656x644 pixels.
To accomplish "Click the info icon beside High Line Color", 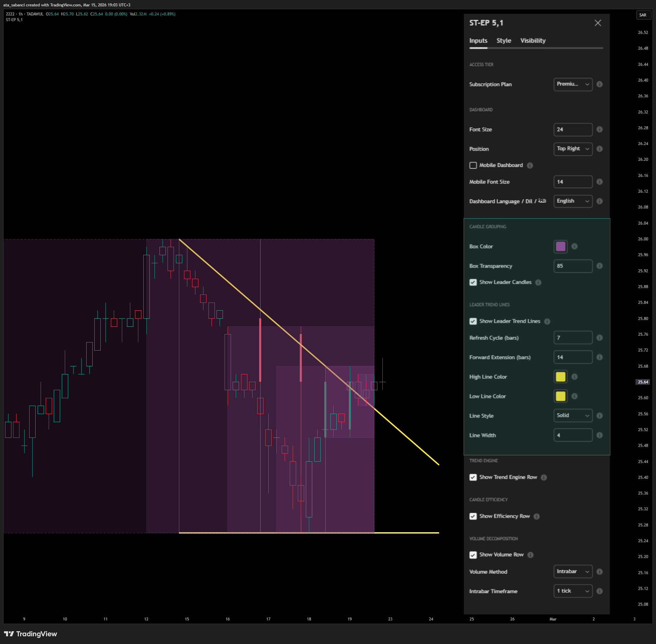I will click(x=574, y=376).
